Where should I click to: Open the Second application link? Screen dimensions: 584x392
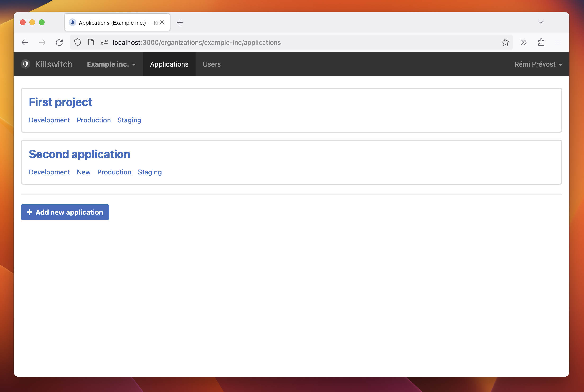(80, 154)
